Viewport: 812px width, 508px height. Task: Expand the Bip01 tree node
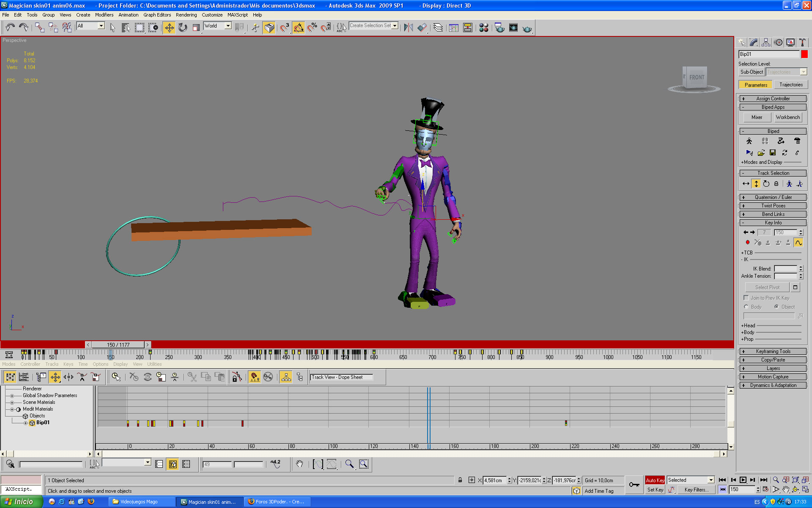[25, 423]
